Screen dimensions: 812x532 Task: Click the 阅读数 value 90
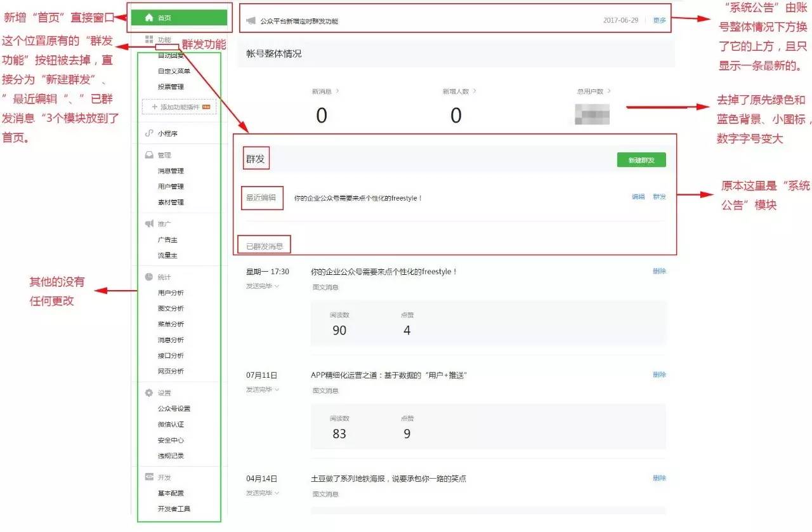click(339, 330)
